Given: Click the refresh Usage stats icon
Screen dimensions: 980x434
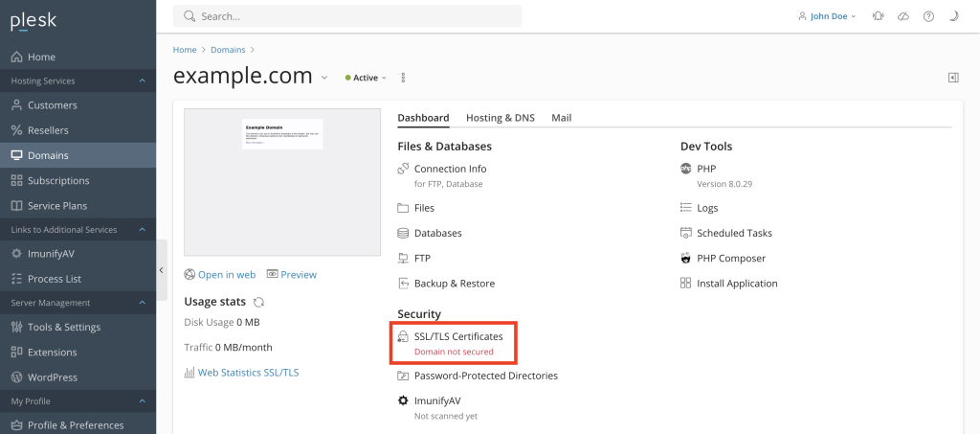Looking at the screenshot, I should pos(258,302).
